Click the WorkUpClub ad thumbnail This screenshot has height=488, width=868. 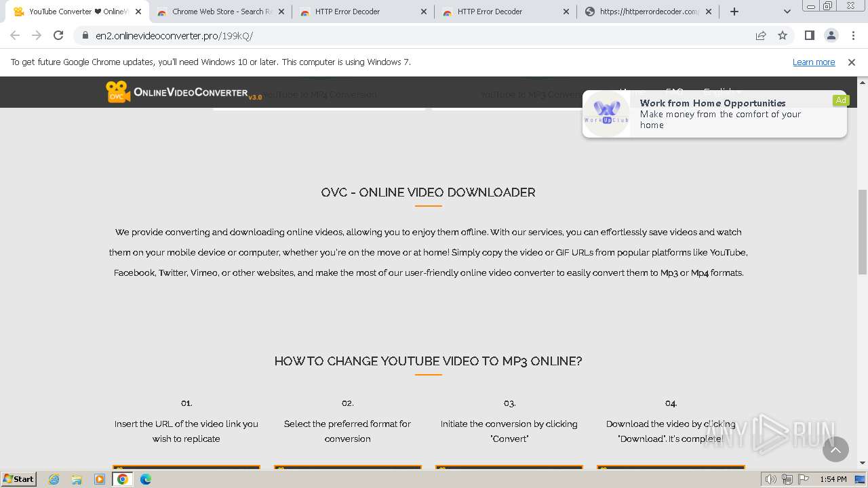pyautogui.click(x=607, y=114)
